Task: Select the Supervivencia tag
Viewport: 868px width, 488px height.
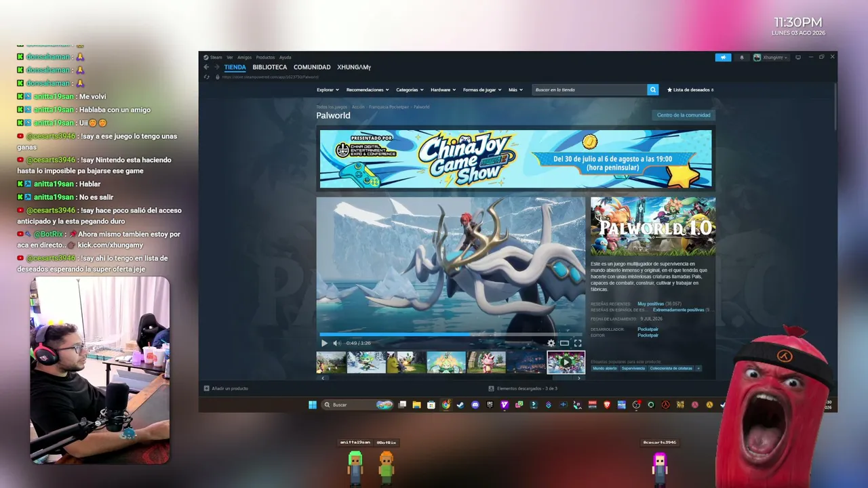Action: tap(633, 368)
